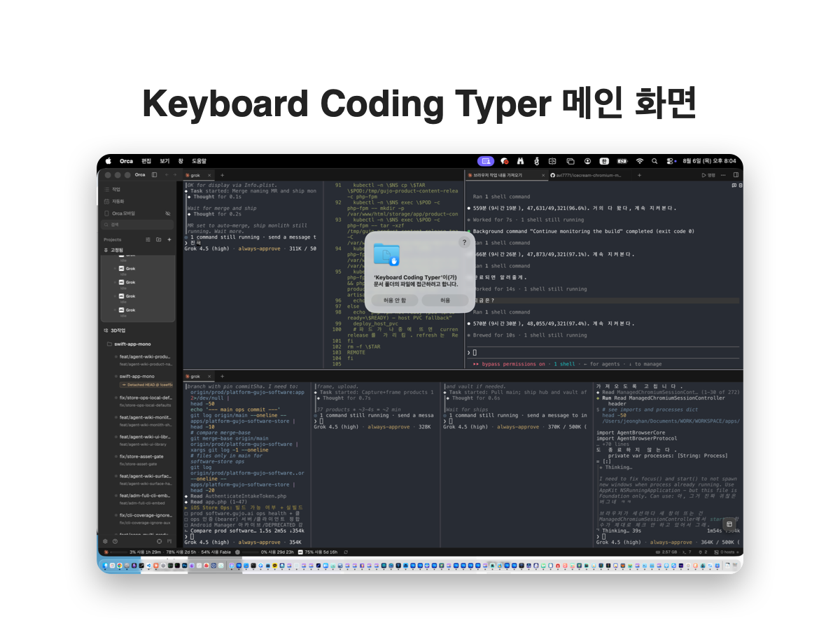Add a project folder via Projects folder icon
This screenshot has width=840, height=630.
[158, 239]
